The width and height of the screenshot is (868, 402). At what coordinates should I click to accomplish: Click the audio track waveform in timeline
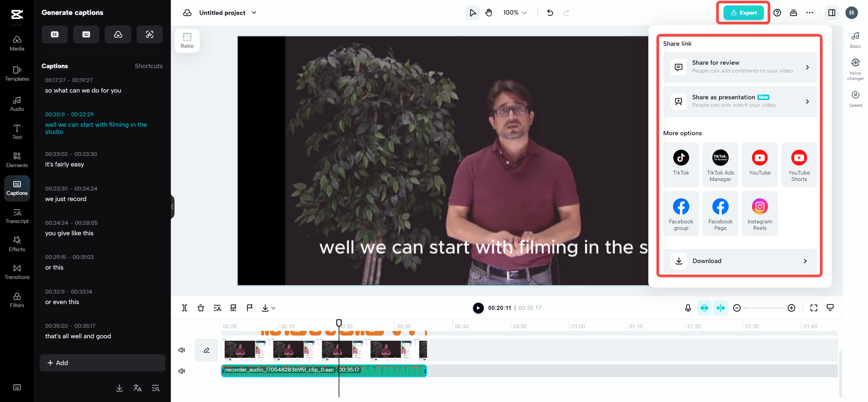click(x=324, y=370)
